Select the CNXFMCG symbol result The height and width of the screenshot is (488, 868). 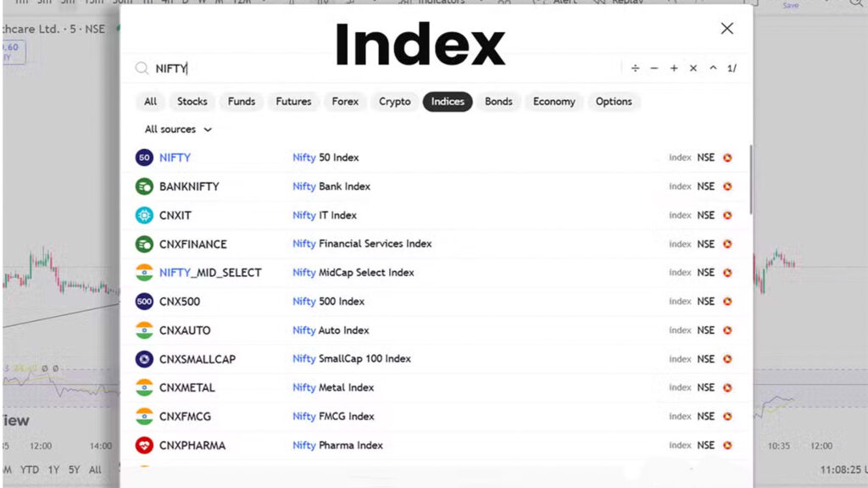tap(185, 417)
